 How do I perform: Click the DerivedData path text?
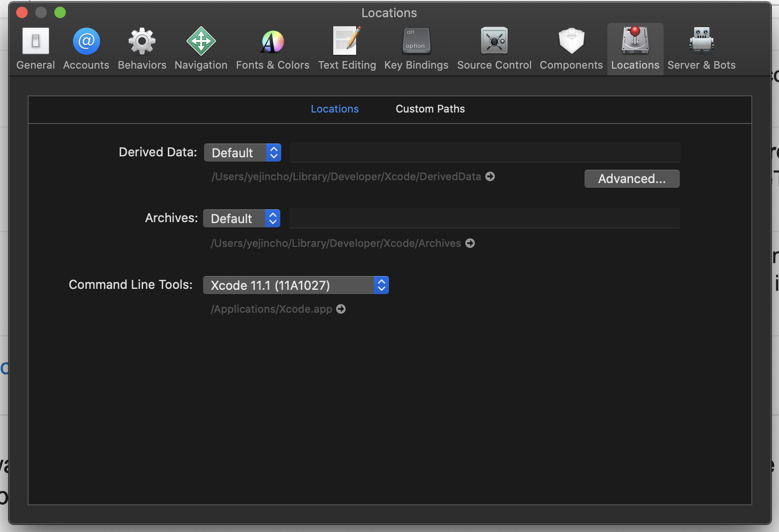pyautogui.click(x=346, y=176)
